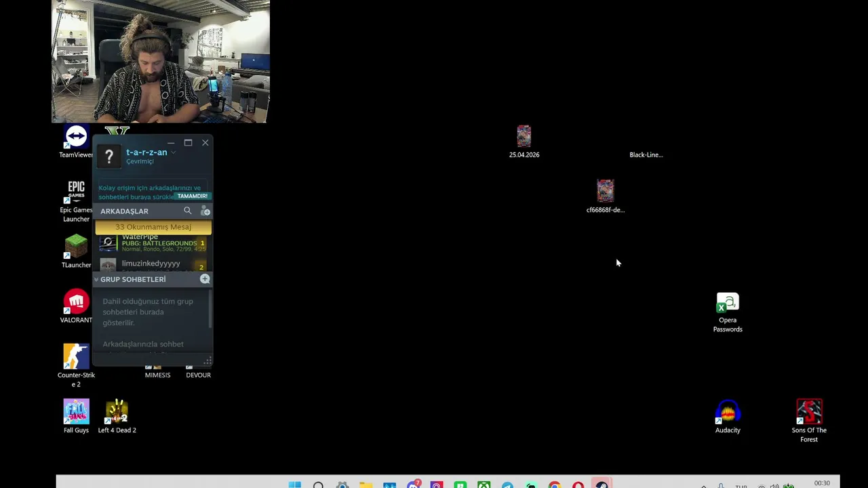This screenshot has width=868, height=488.
Task: Click the Steam friends list resize grip
Action: (x=208, y=361)
